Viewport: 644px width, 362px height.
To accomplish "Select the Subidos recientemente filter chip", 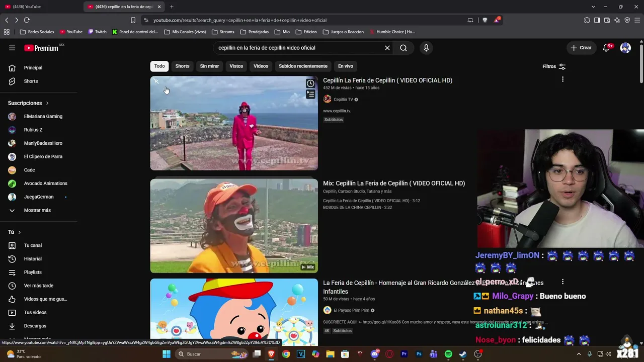I will coord(303,66).
